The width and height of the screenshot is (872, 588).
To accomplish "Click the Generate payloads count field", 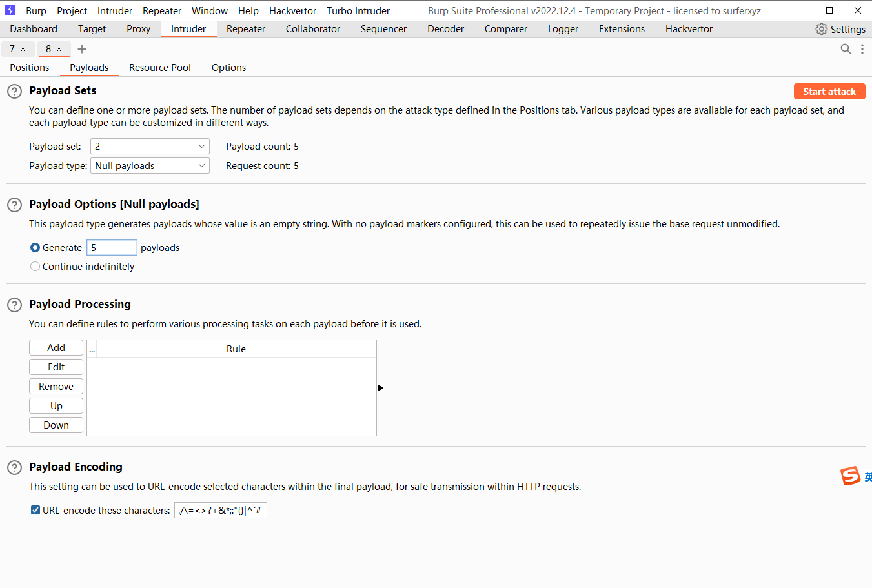I will point(112,247).
